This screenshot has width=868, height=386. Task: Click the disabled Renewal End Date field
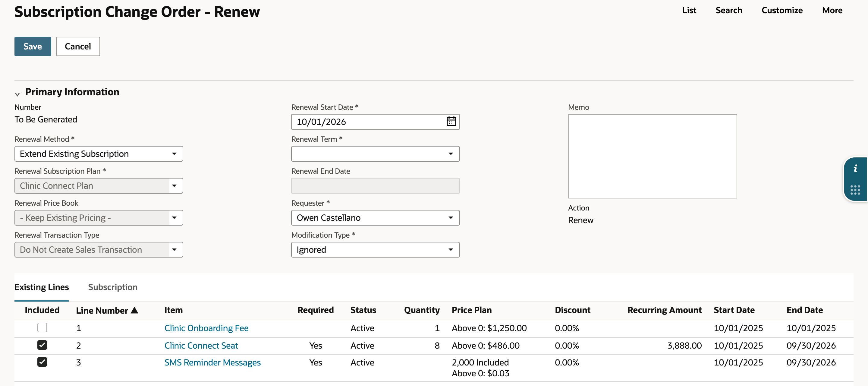pyautogui.click(x=375, y=186)
